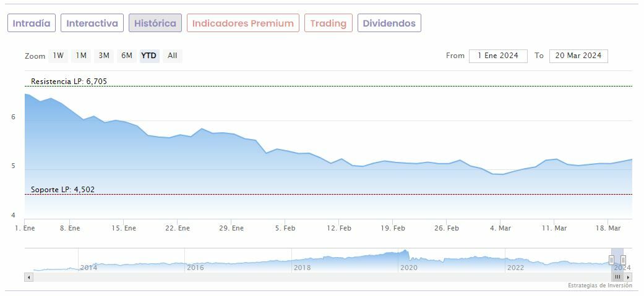Click the left range handle in navigator
The height and width of the screenshot is (296, 644).
click(x=611, y=260)
